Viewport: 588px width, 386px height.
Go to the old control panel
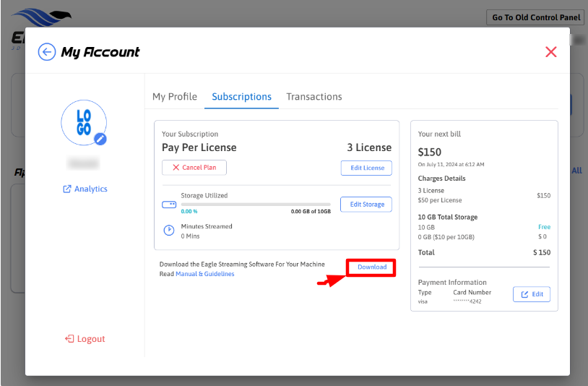(535, 17)
